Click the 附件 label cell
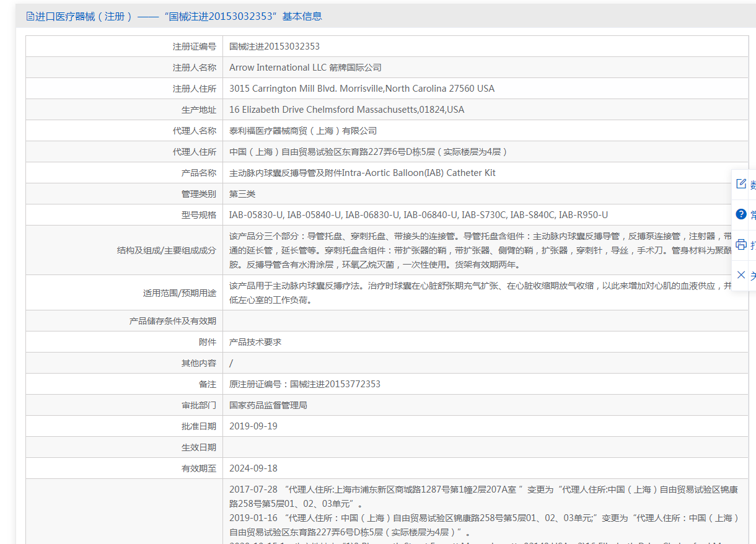Image resolution: width=756 pixels, height=544 pixels. (x=124, y=342)
